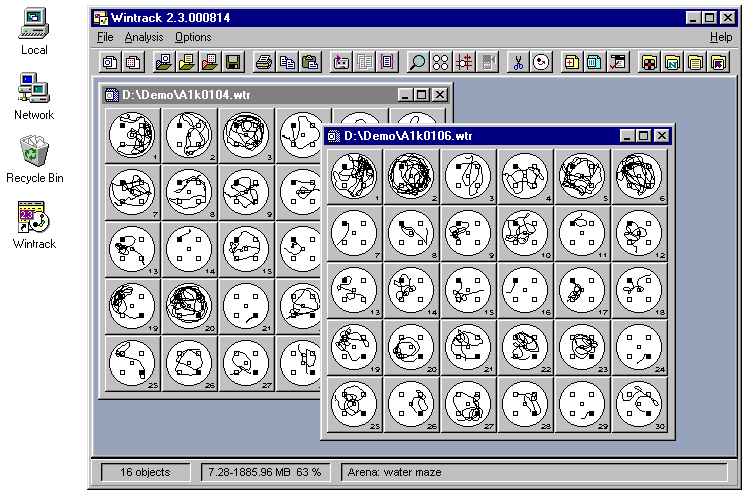Click the yellow page icon with red plus

[x=571, y=62]
